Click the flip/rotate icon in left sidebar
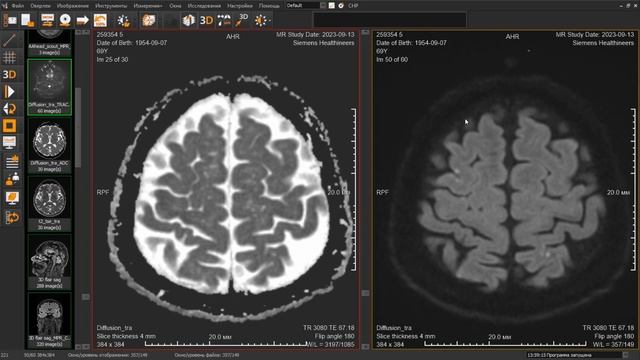Screen dimensions: 640x360 (9, 109)
